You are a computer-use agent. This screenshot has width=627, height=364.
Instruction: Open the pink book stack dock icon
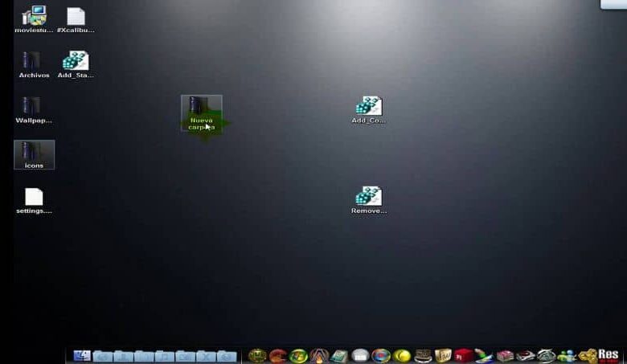tap(505, 356)
